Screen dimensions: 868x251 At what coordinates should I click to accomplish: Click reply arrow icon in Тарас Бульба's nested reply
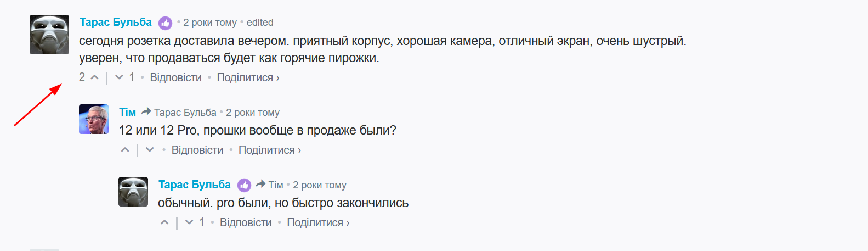click(x=260, y=185)
